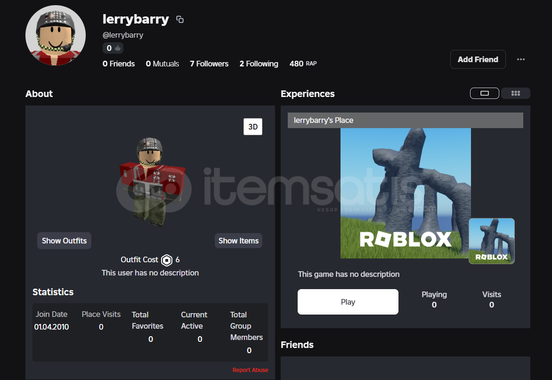
Task: Click the Experiences section heading
Action: [308, 94]
